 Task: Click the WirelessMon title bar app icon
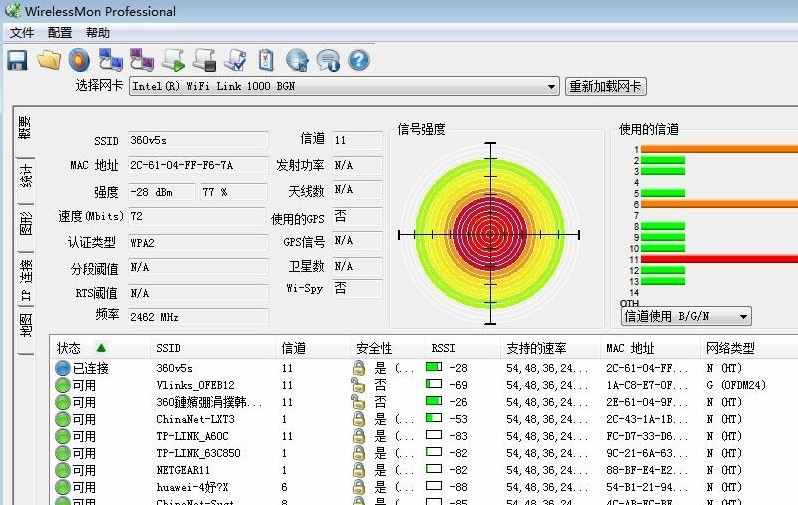tap(12, 11)
